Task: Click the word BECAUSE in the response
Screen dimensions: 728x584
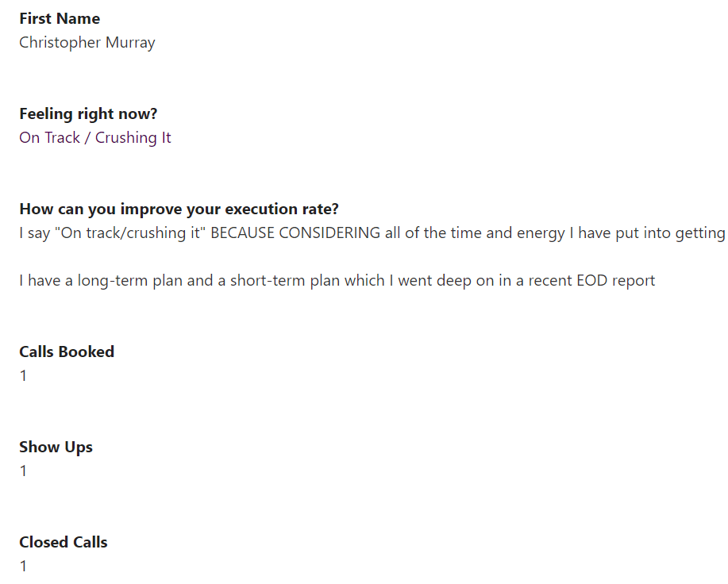Action: pos(242,232)
